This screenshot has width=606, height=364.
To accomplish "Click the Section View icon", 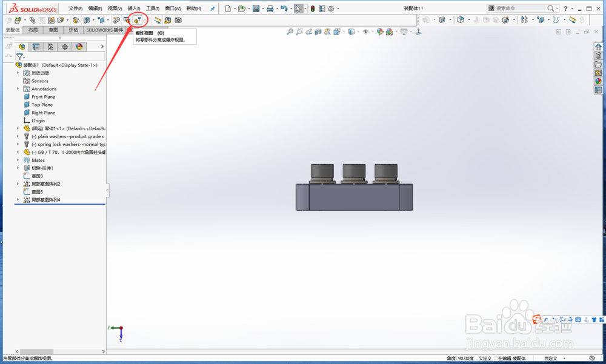I will coord(318,32).
